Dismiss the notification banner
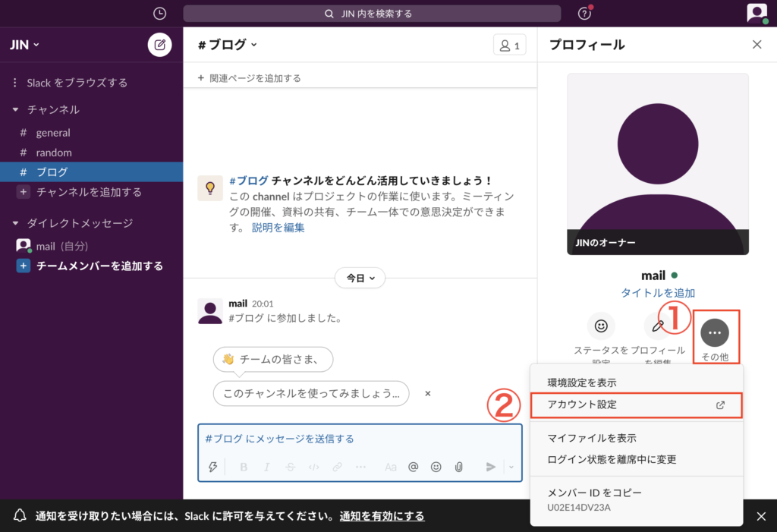The width and height of the screenshot is (777, 532). coord(761,516)
